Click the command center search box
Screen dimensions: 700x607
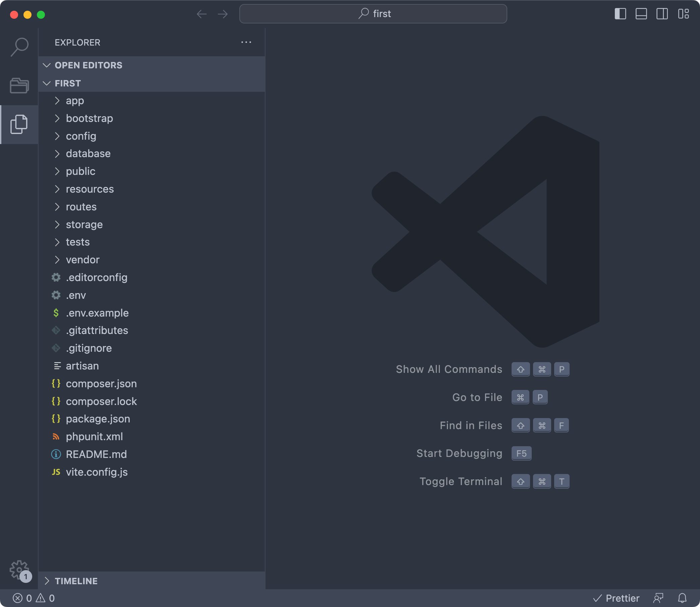(x=373, y=14)
